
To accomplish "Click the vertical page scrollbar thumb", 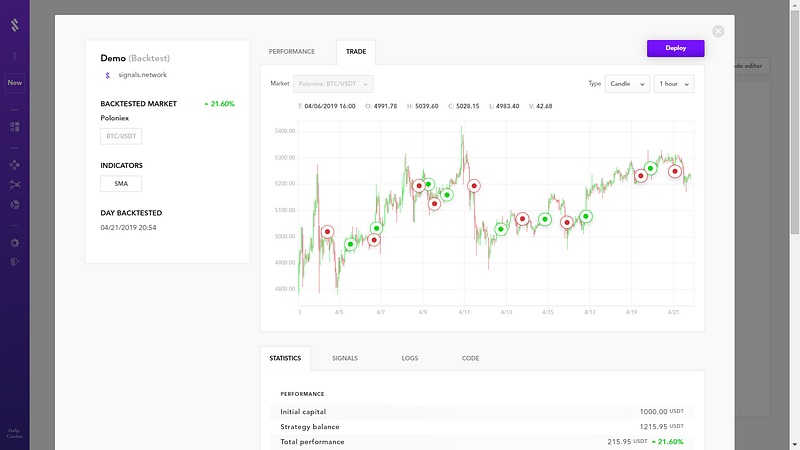I will click(795, 122).
